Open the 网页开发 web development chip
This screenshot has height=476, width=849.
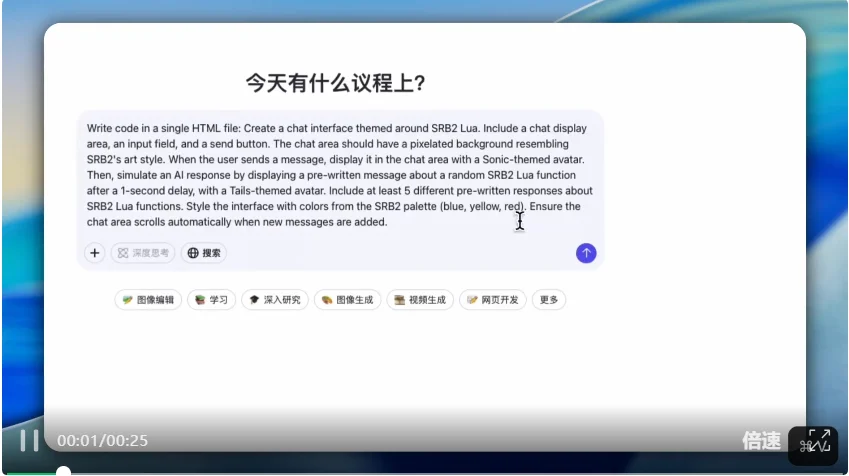493,299
